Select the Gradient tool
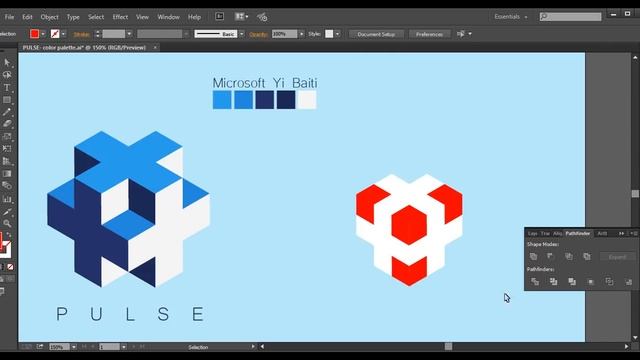640x360 pixels. coord(7,174)
